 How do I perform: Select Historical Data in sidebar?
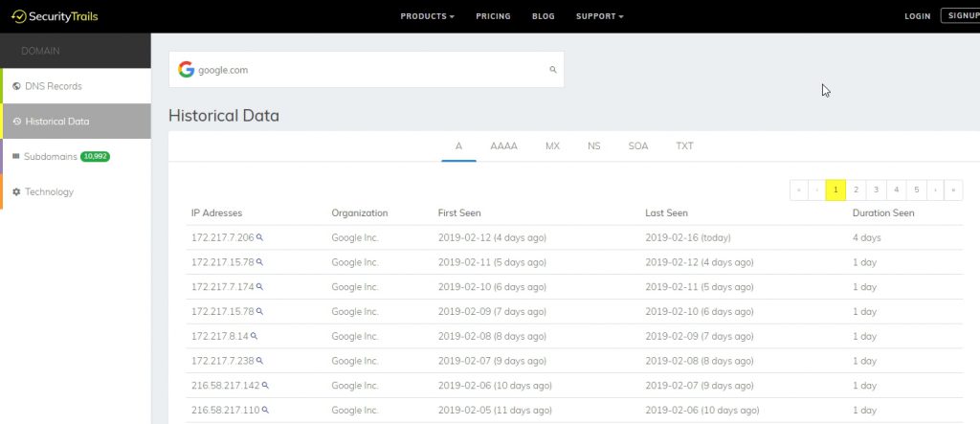[77, 122]
